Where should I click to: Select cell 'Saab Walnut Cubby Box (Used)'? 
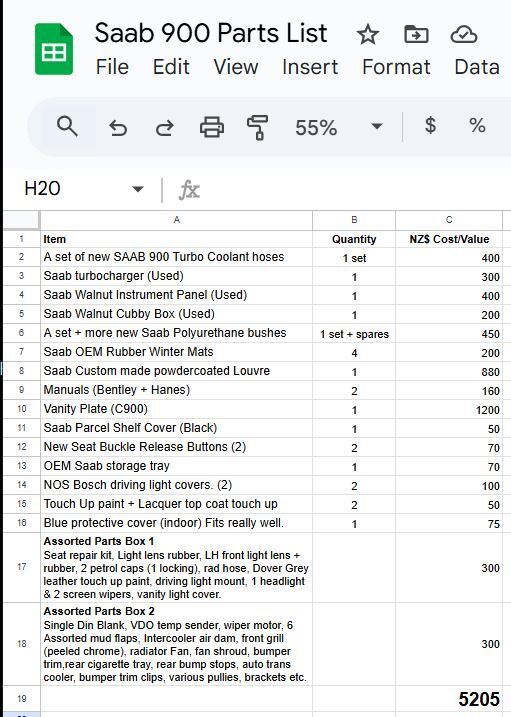(176, 314)
